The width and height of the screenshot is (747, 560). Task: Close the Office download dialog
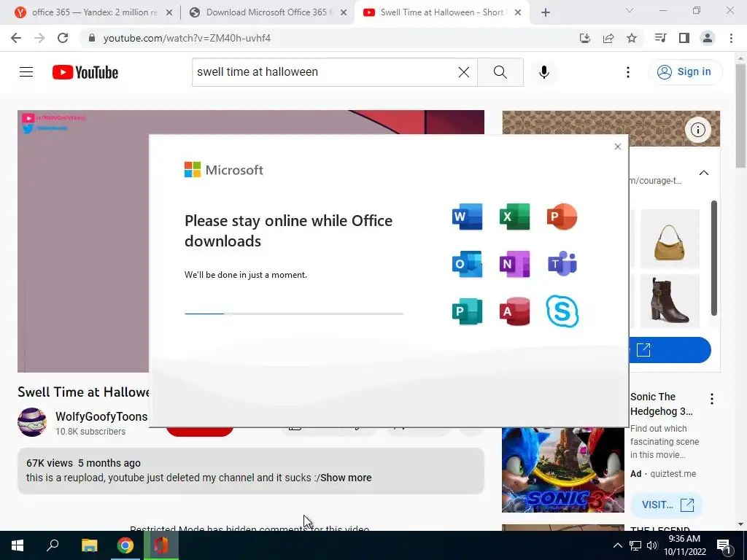[617, 147]
